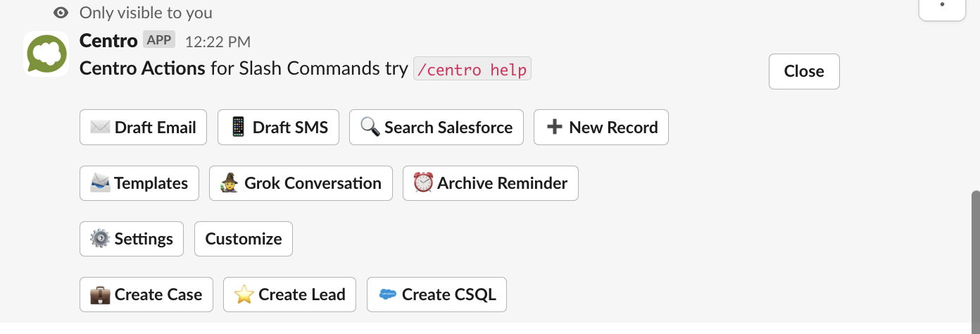980x334 pixels.
Task: Click the magnifier icon on Search Salesforce
Action: (370, 128)
